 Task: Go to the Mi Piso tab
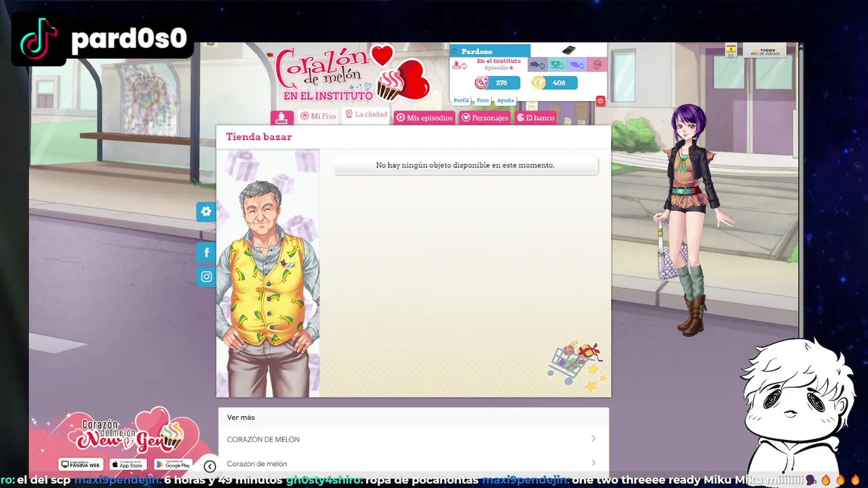point(318,117)
